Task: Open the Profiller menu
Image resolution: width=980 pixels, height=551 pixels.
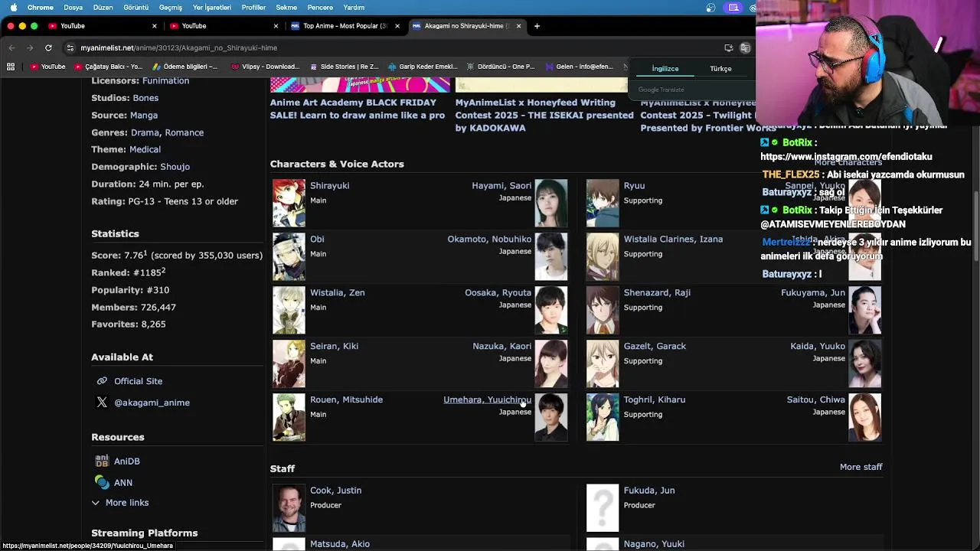Action: pyautogui.click(x=253, y=8)
